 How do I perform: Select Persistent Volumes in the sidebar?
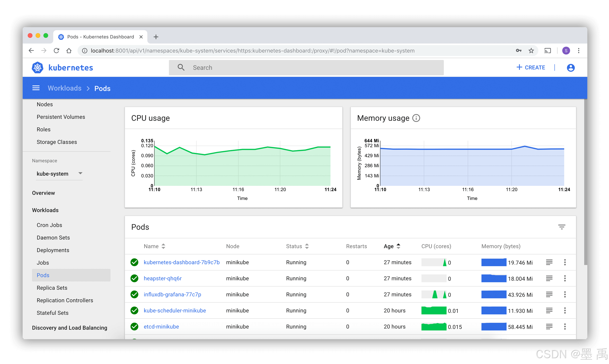[61, 117]
